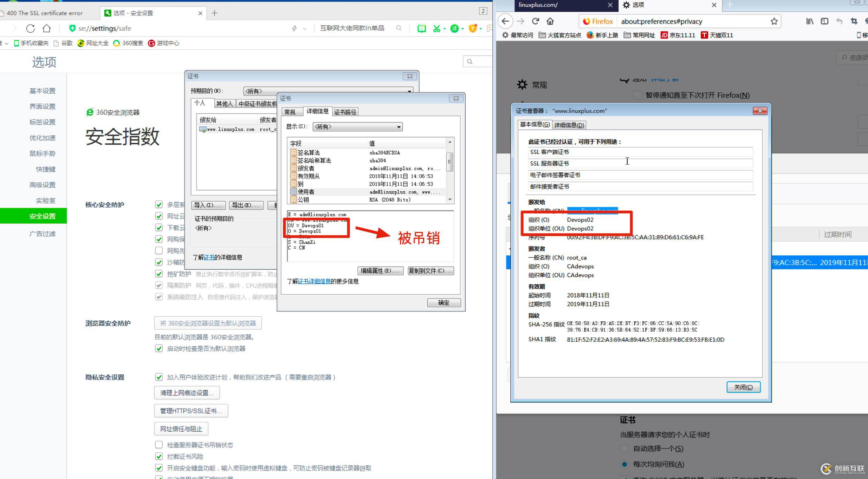
Task: Open the 预期目的 dropdown in 证书 dialog
Action: 328,91
